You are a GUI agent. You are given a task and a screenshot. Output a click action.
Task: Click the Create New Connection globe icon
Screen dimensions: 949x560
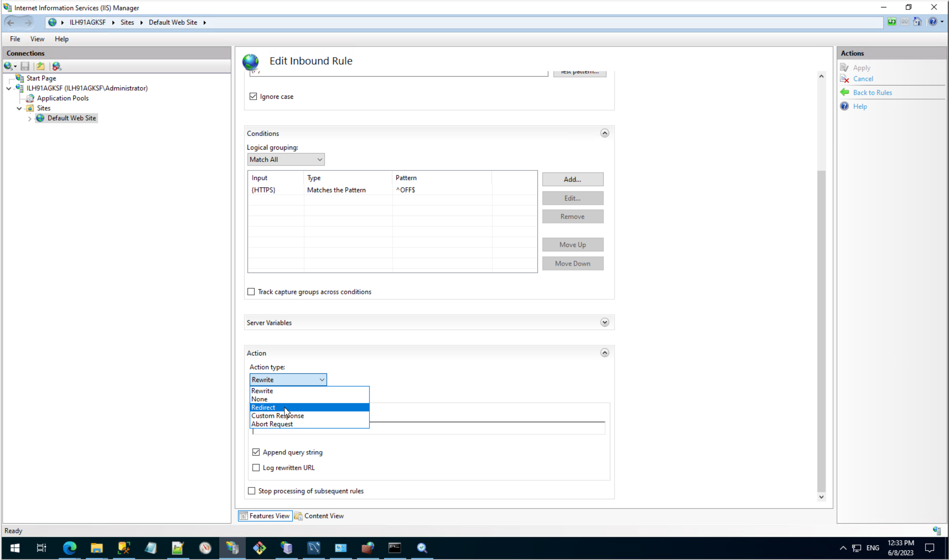(8, 66)
